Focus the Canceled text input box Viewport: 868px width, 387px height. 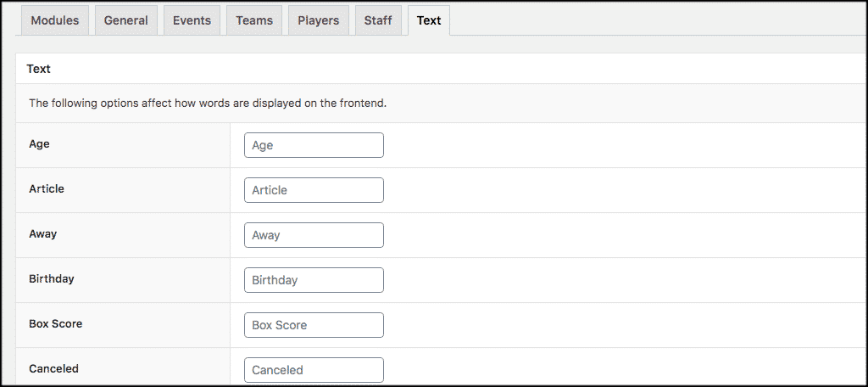coord(314,370)
